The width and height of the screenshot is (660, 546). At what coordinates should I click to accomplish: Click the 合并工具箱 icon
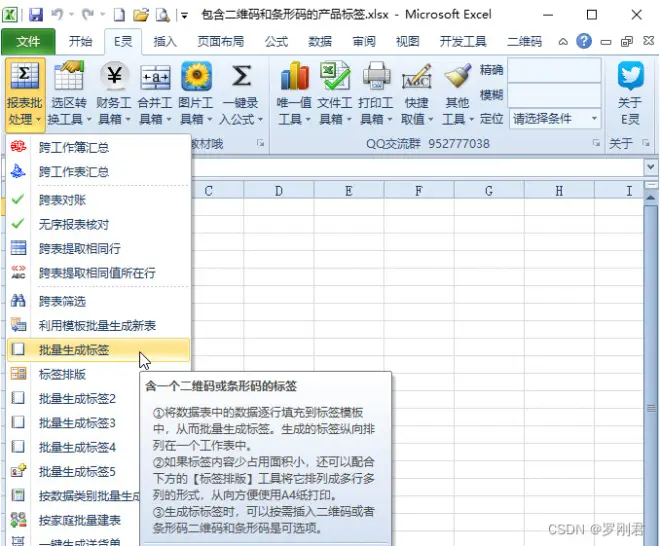pos(155,77)
